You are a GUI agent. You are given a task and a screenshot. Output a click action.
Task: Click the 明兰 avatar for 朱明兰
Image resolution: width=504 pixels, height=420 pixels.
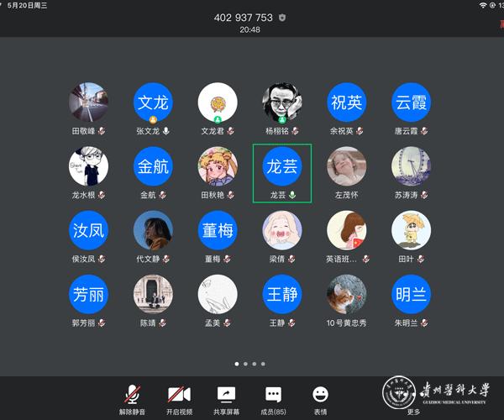point(412,294)
